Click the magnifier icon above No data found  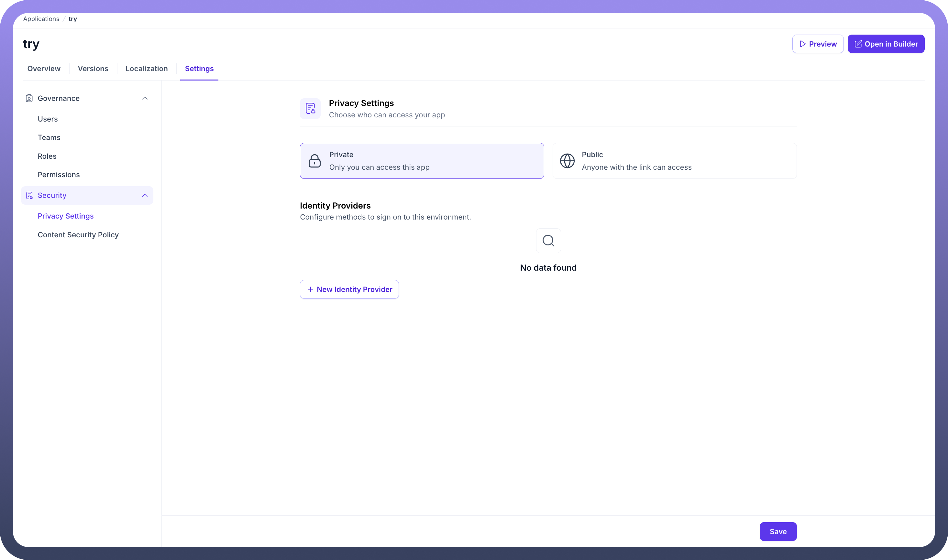click(548, 241)
